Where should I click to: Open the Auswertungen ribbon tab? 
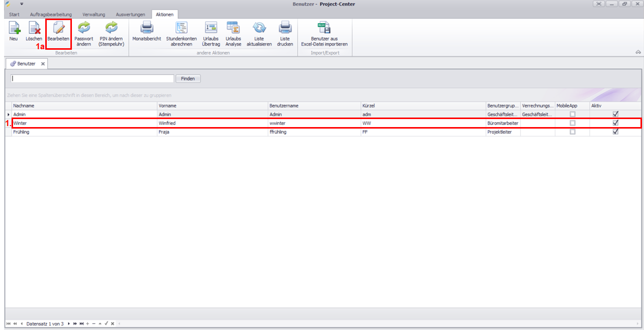[x=130, y=15]
